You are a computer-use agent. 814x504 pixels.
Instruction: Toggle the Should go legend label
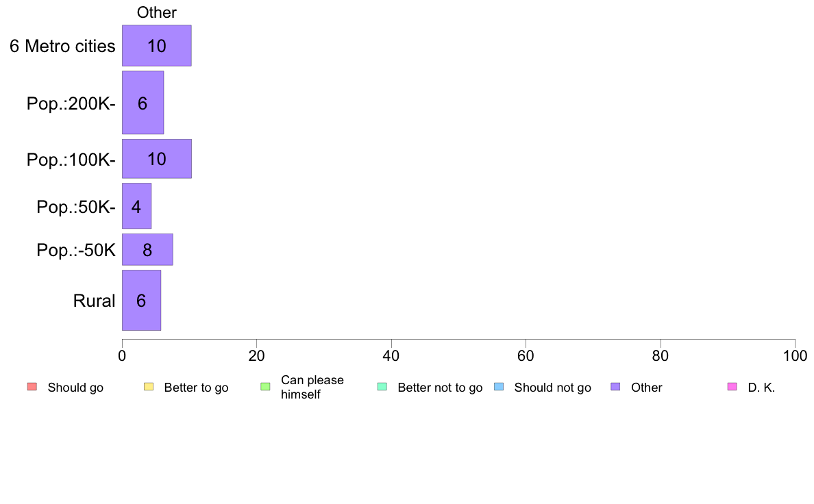pyautogui.click(x=75, y=388)
